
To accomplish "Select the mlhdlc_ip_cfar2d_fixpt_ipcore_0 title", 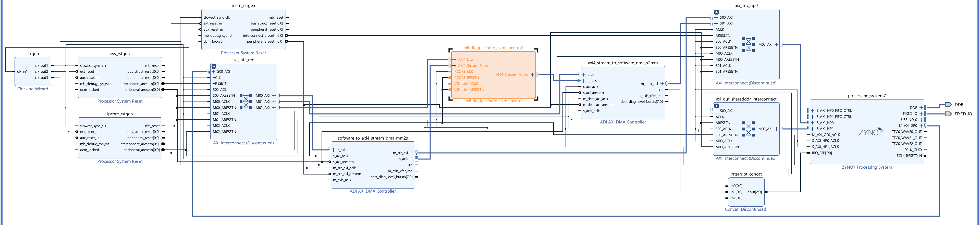I will coord(493,48).
